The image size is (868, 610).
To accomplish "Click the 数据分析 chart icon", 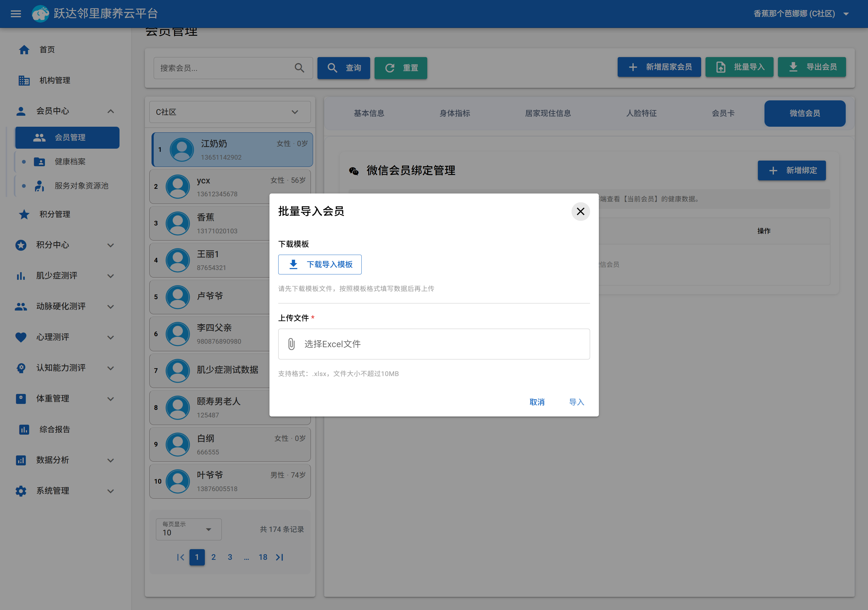I will coord(21,460).
